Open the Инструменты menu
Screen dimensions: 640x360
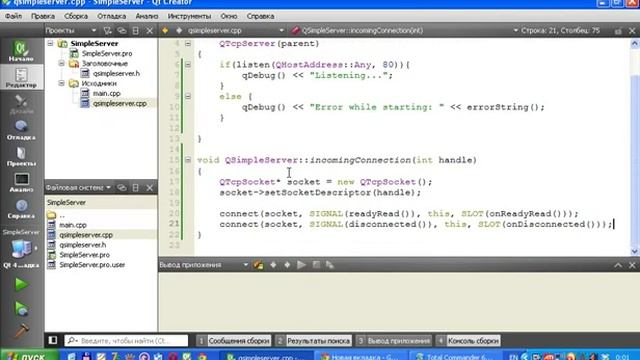click(x=189, y=16)
